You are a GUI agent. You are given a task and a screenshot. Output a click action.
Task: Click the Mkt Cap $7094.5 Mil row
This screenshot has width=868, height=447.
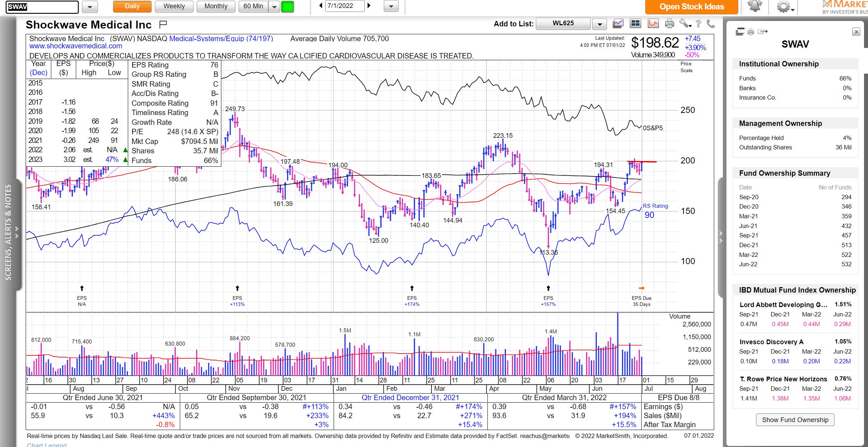point(175,141)
